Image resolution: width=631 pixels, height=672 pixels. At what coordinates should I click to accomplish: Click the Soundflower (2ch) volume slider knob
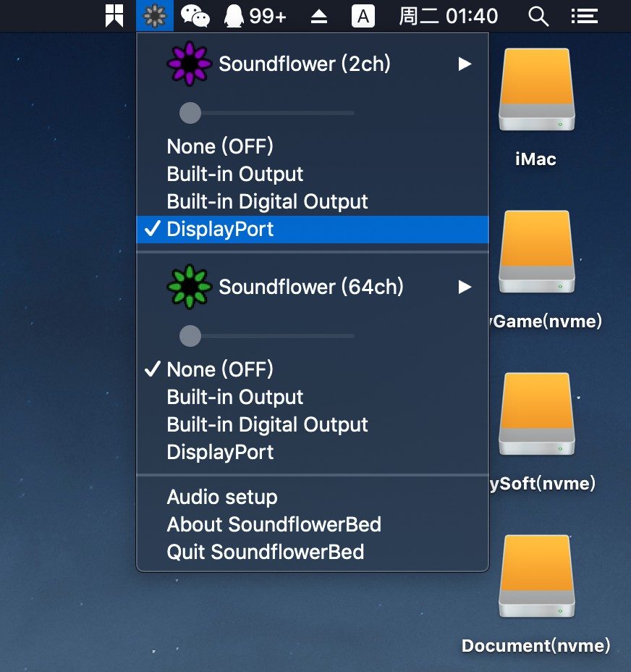pos(190,113)
